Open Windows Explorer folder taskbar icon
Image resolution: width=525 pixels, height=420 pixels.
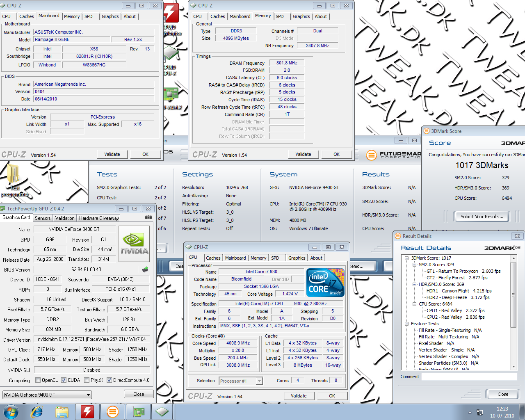(x=62, y=412)
